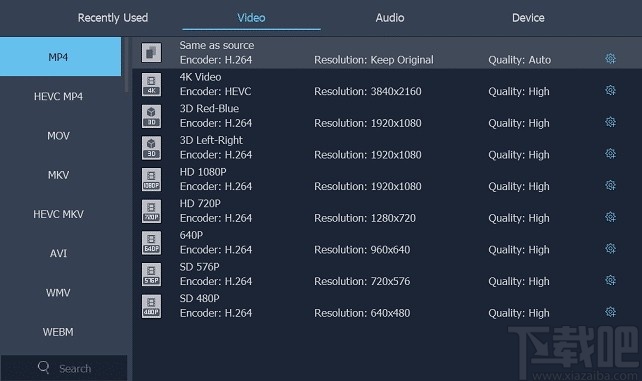Click 'Encoder: HEVC' text
Viewport: 642px width, 381px height.
click(215, 91)
